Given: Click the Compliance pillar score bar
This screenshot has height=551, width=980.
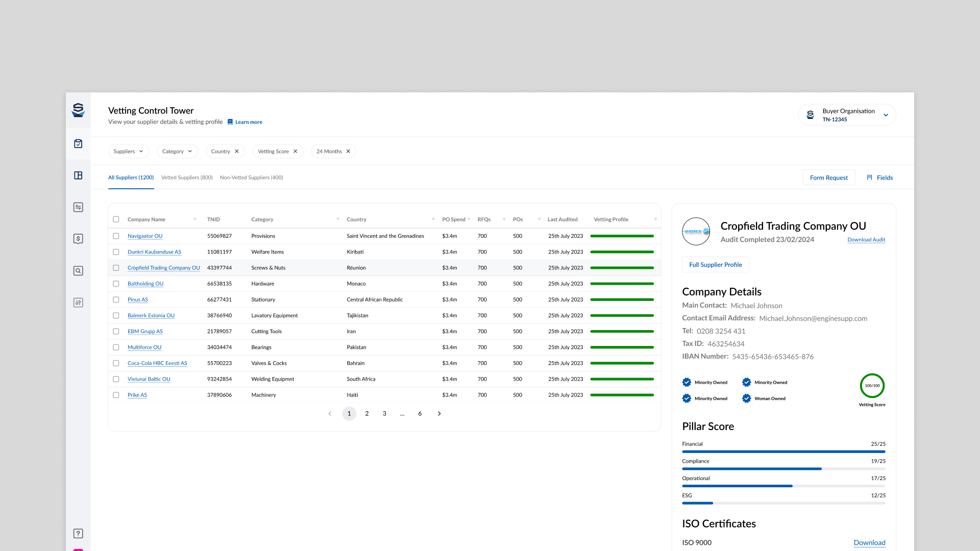Looking at the screenshot, I should point(783,468).
